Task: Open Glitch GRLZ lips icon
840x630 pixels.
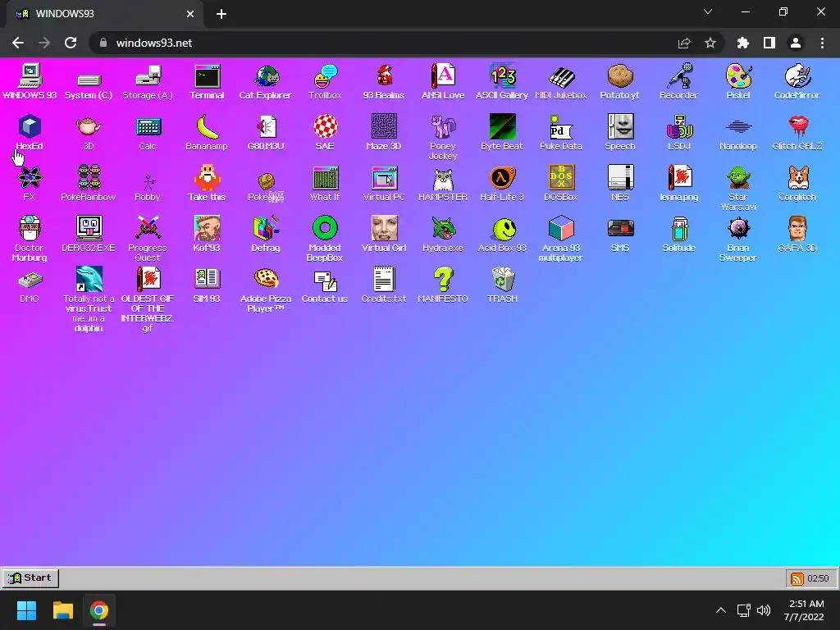Action: coord(797,132)
